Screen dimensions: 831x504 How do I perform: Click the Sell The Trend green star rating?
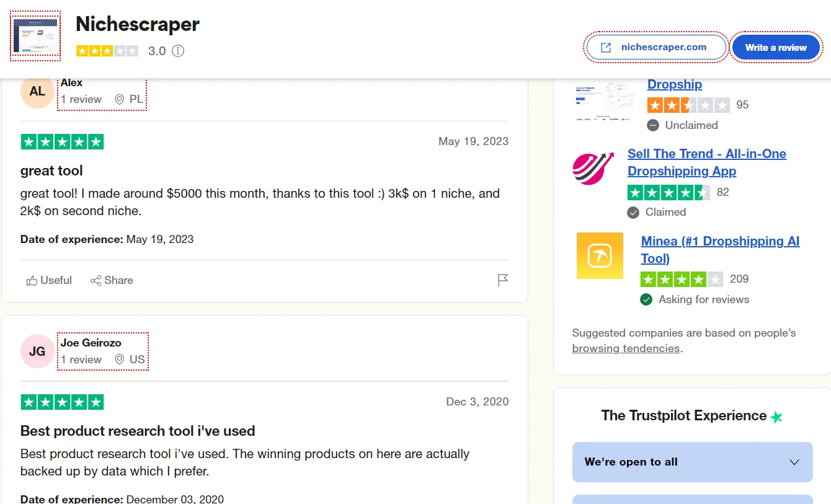coord(669,192)
